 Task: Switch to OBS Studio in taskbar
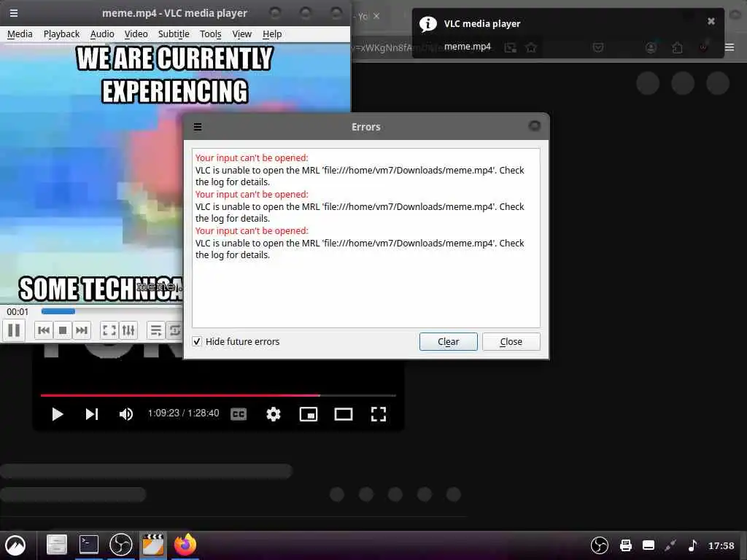[x=120, y=545]
